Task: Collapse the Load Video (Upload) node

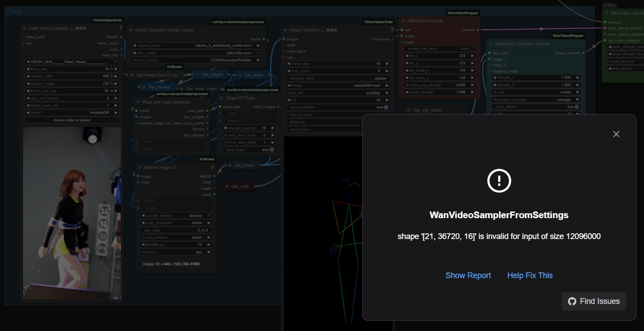Action: pyautogui.click(x=24, y=28)
